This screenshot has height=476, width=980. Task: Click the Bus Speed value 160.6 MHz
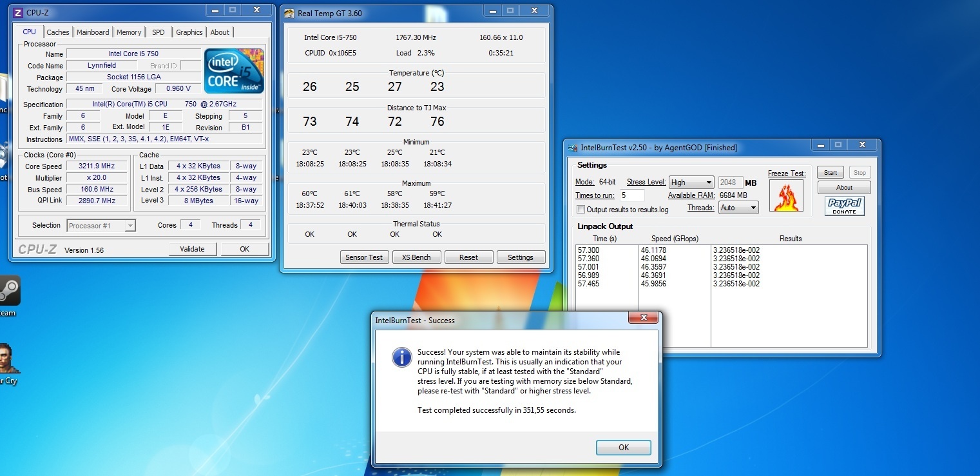click(x=97, y=190)
